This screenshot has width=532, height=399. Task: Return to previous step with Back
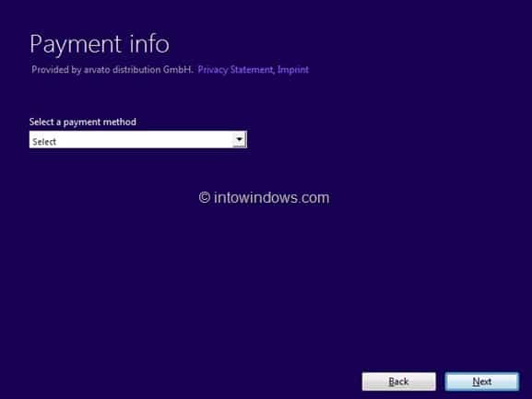tap(398, 381)
